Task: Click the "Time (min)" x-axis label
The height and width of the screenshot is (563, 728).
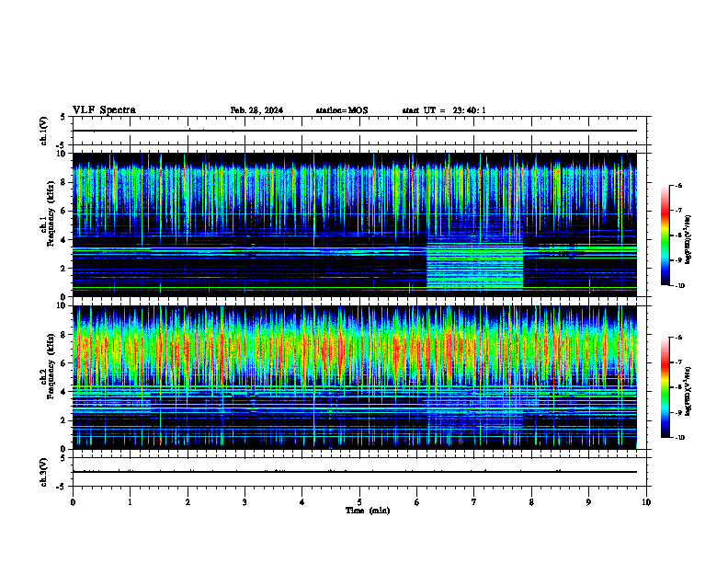Action: (x=368, y=511)
